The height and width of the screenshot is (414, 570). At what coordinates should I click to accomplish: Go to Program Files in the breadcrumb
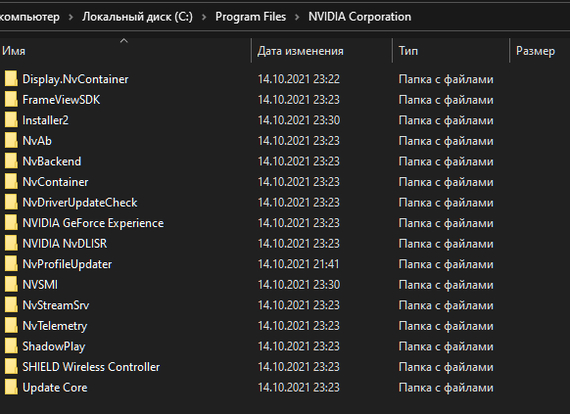[x=250, y=17]
